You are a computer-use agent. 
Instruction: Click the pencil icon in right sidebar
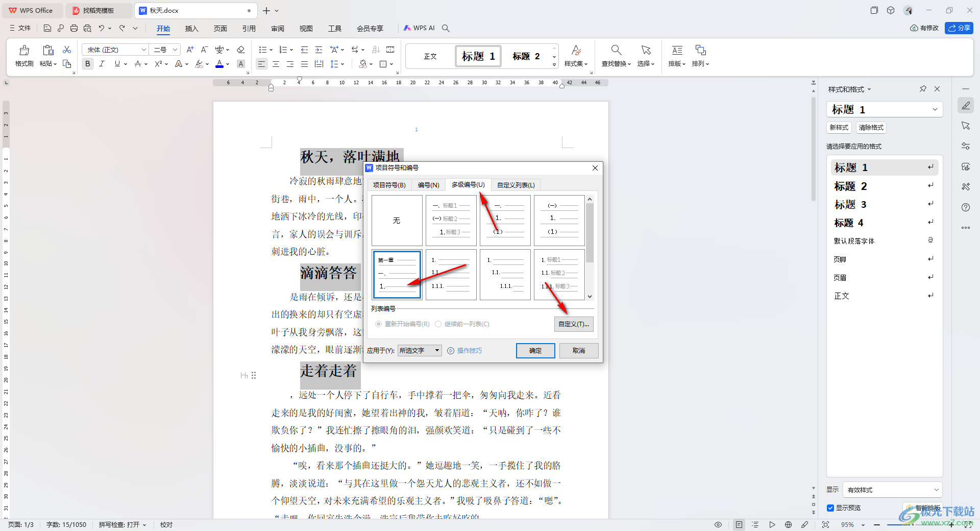pos(965,105)
